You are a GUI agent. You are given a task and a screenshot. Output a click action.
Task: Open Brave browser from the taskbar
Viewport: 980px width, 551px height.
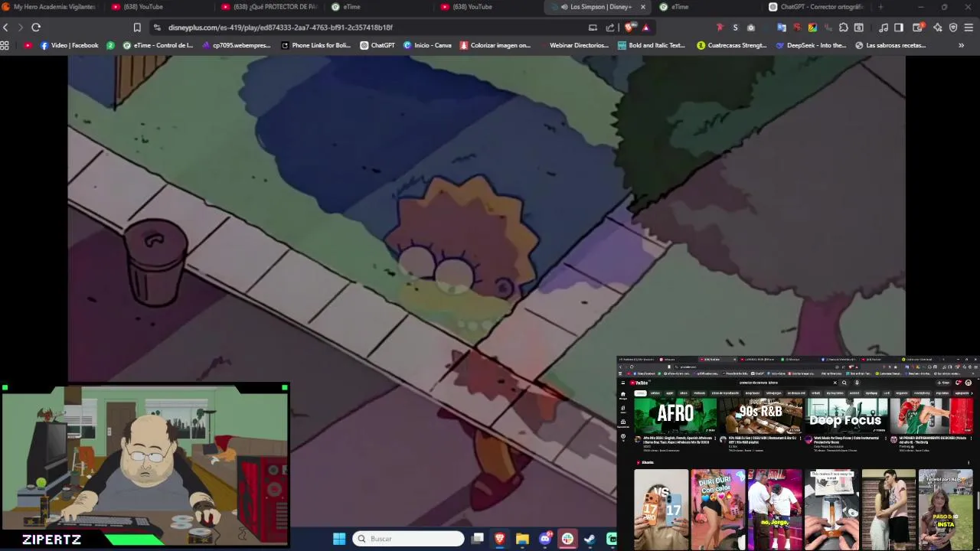coord(500,539)
